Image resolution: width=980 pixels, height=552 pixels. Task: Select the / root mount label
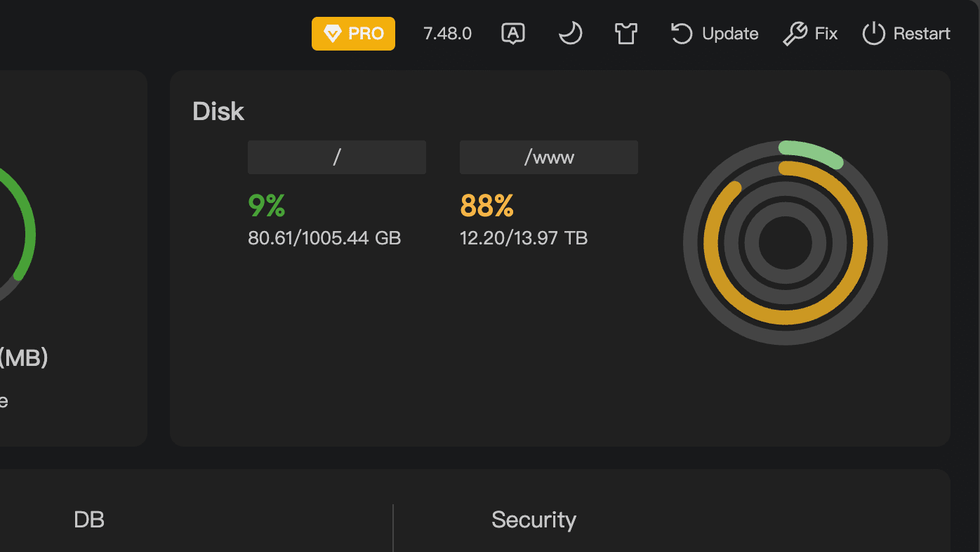tap(337, 157)
